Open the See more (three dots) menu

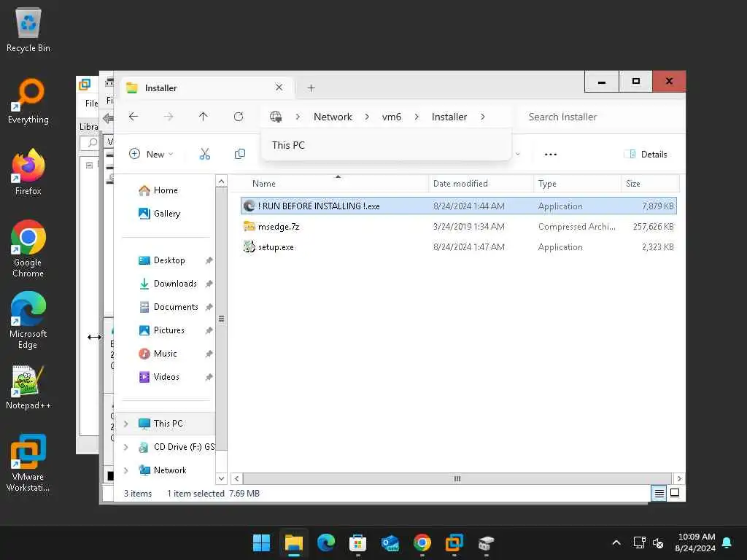(551, 155)
